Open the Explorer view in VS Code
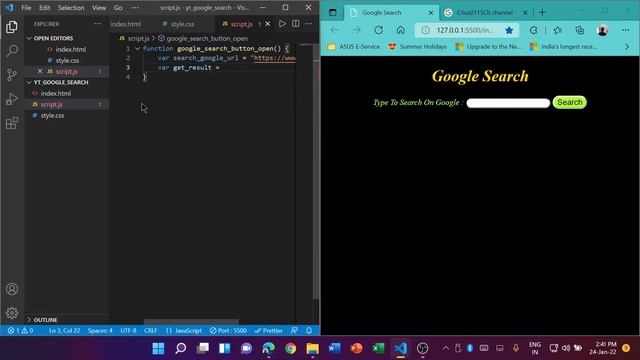The image size is (640, 360). 12,27
